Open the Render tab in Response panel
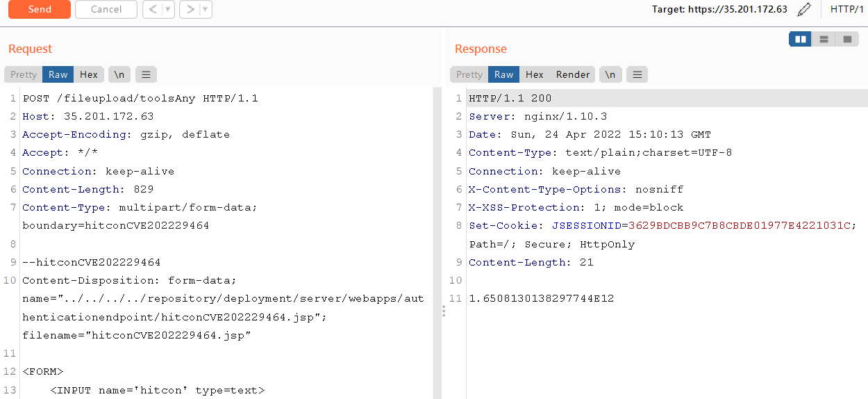The image size is (868, 399). point(573,74)
